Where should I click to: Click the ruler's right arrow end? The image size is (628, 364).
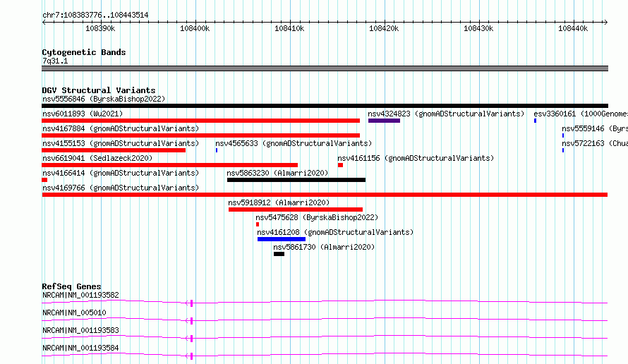(606, 23)
